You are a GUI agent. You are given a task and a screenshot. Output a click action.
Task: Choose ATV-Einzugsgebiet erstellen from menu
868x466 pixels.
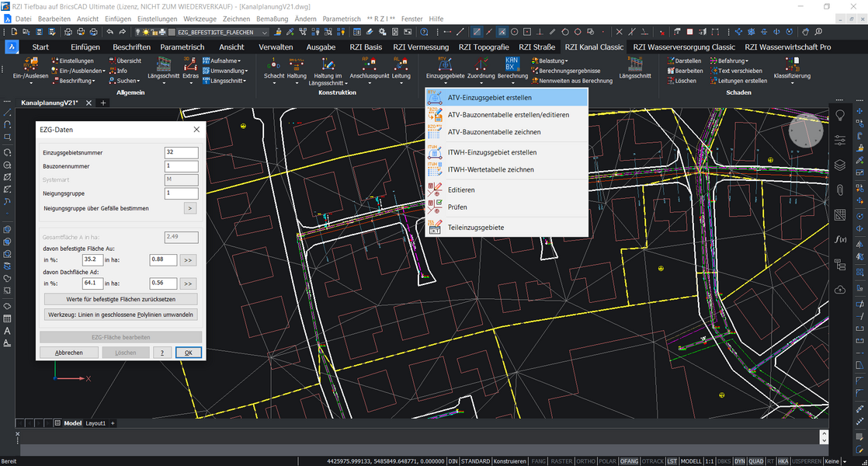[x=506, y=97]
